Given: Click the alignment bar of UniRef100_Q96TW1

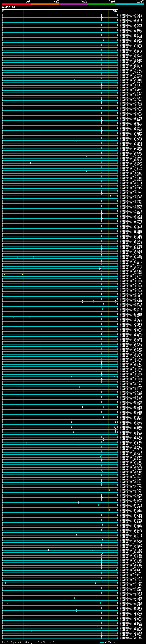Looking at the screenshot, I should [x=60, y=80].
